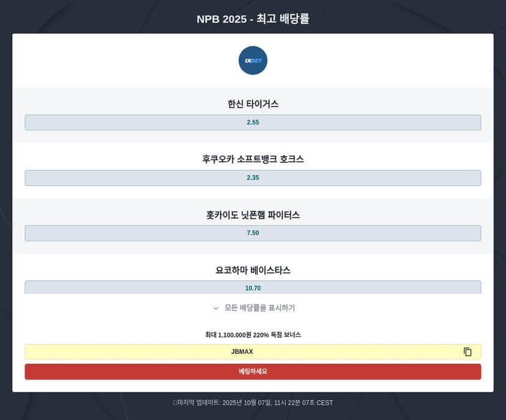Choose the 10.70 odds for 요코하마 베이스타스
The height and width of the screenshot is (420, 506).
[253, 288]
